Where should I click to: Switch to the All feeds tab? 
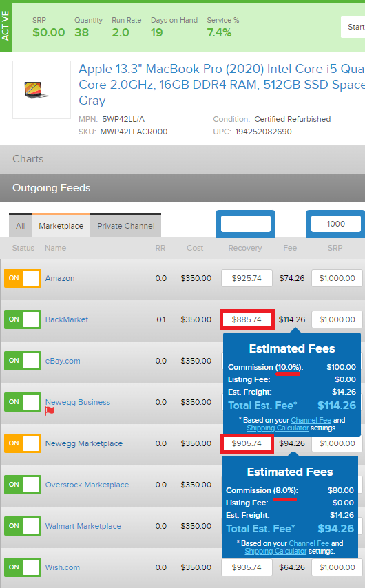[x=20, y=226]
